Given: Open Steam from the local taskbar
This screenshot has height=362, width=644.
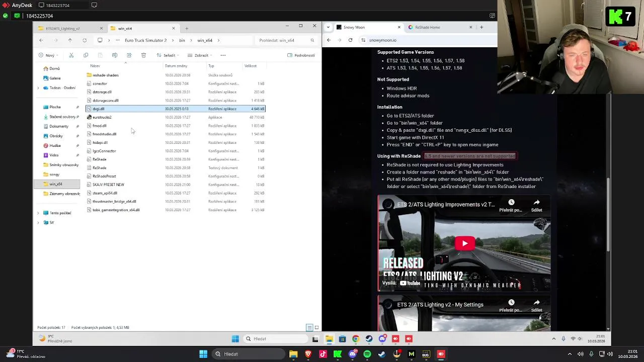Looking at the screenshot, I should (x=382, y=354).
